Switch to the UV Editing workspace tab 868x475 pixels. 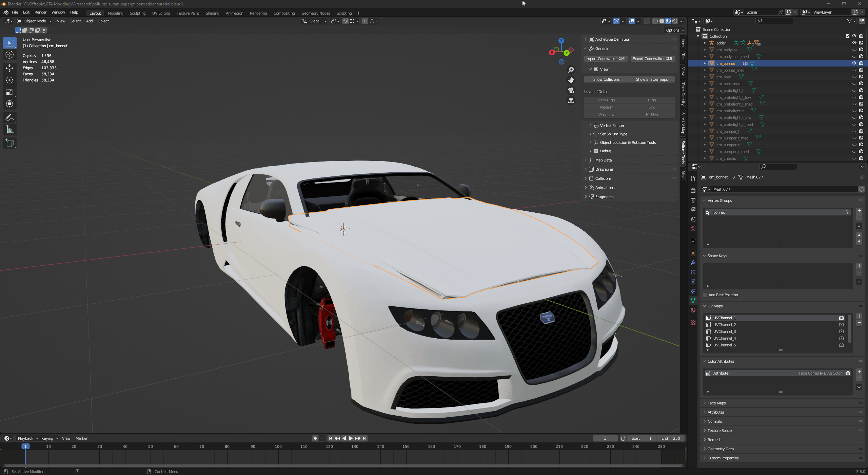[161, 13]
